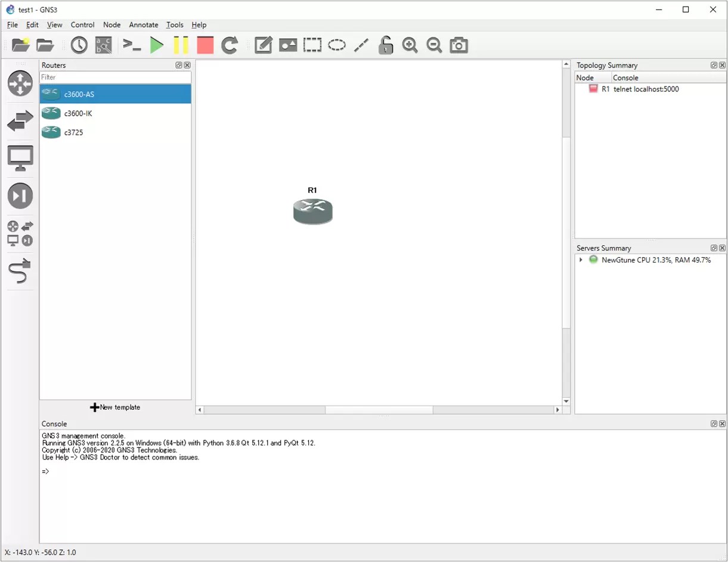Click the Open project folder icon

[x=45, y=45]
